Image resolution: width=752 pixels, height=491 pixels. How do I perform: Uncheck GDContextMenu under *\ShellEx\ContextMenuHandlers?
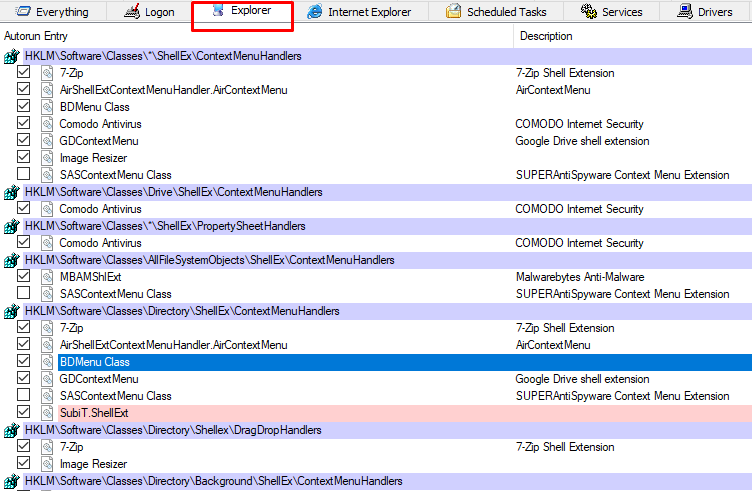tap(23, 140)
